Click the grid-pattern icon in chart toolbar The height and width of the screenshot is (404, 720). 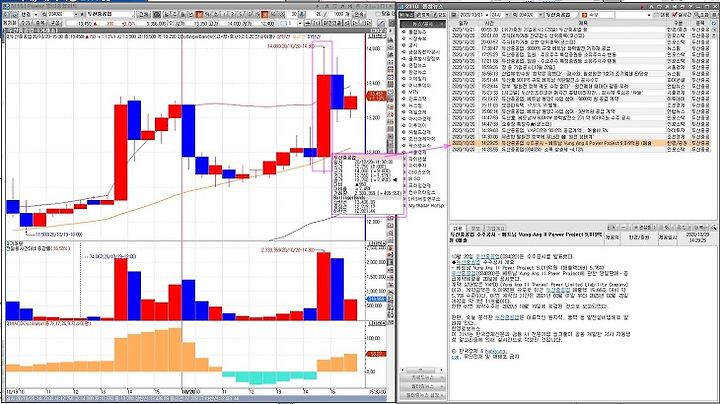click(158, 15)
